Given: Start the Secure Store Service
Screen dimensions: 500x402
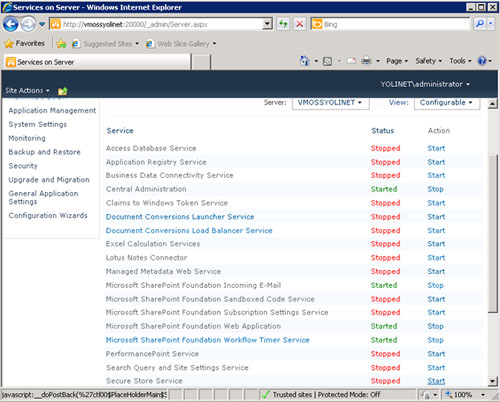Looking at the screenshot, I should click(x=436, y=381).
